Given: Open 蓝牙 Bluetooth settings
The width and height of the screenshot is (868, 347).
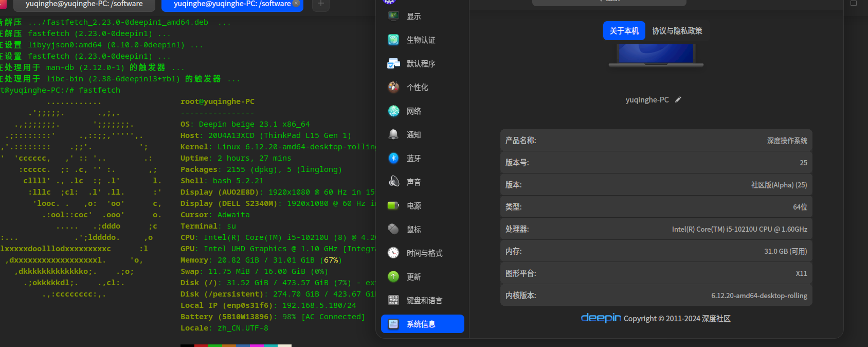Looking at the screenshot, I should point(423,159).
